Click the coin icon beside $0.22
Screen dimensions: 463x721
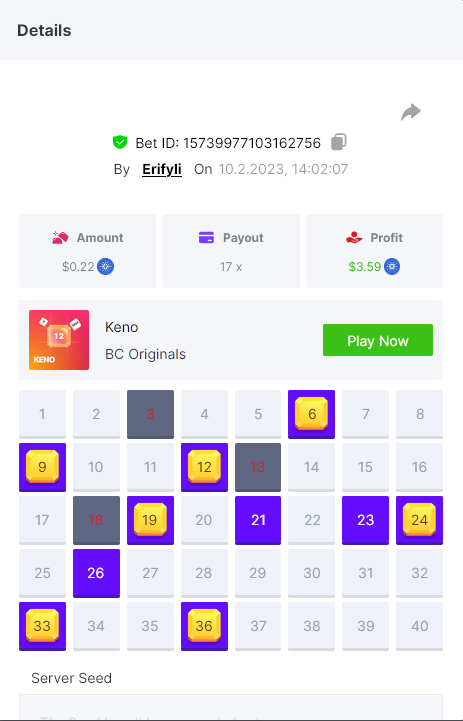pyautogui.click(x=105, y=267)
